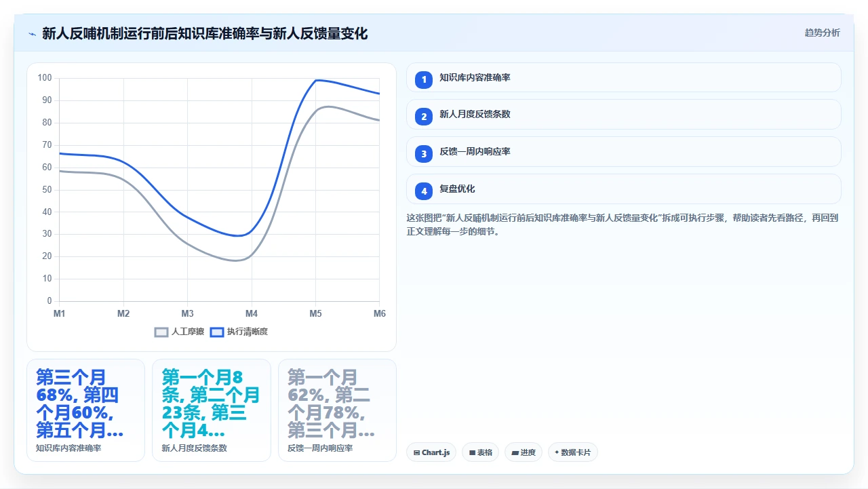Click the Chart.js tag
Screen dimensions: 868x489
pos(431,452)
